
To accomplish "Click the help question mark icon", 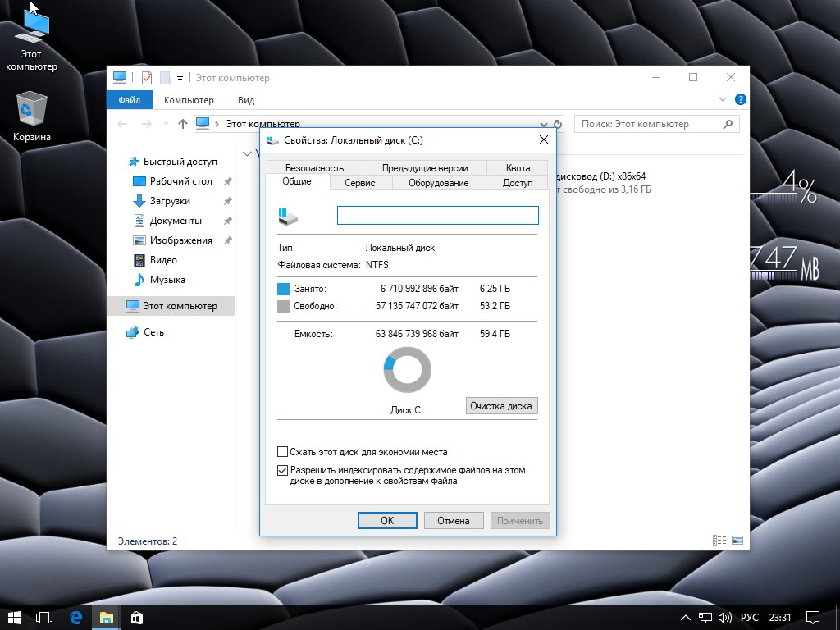I will [740, 100].
